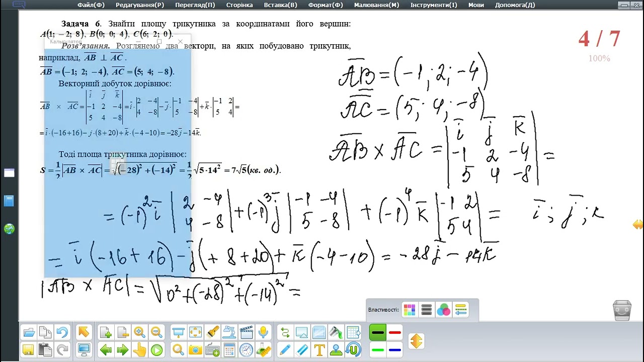644x362 pixels.
Task: Open the calculator tool icon
Action: pos(229,349)
